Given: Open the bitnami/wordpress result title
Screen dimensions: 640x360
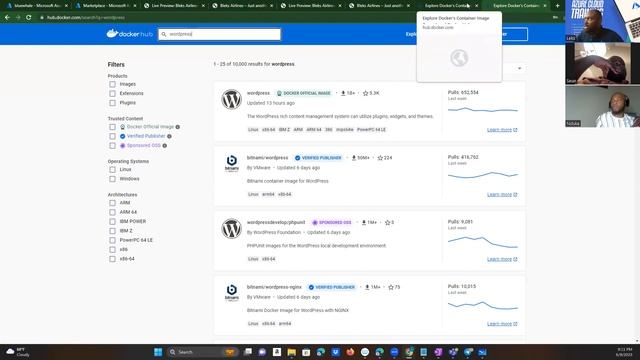Looking at the screenshot, I should coord(267,158).
